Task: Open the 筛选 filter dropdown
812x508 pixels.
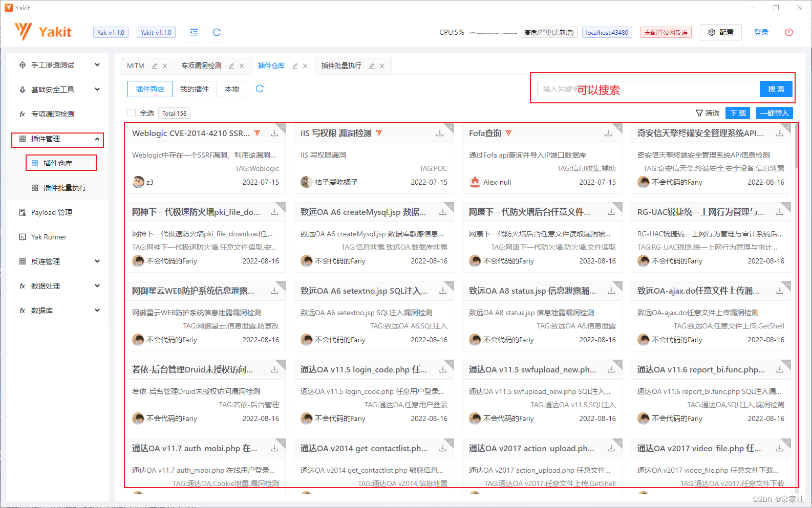Action: pyautogui.click(x=708, y=113)
